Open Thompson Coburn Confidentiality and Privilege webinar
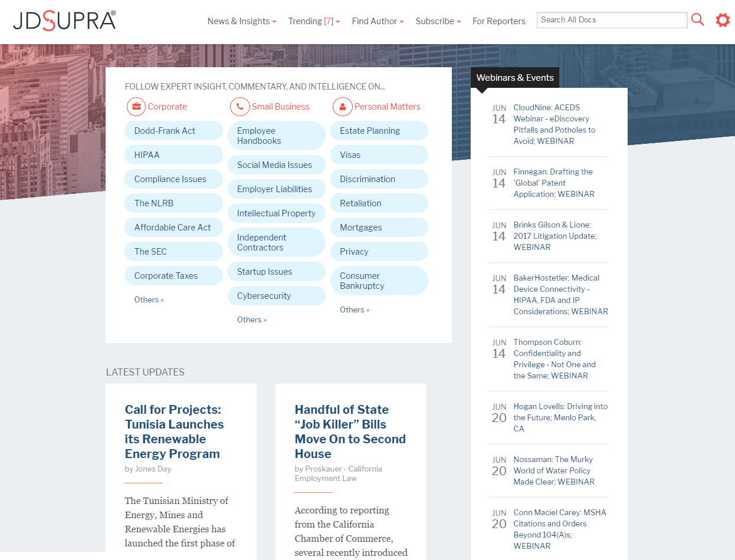The height and width of the screenshot is (560, 735). point(554,358)
